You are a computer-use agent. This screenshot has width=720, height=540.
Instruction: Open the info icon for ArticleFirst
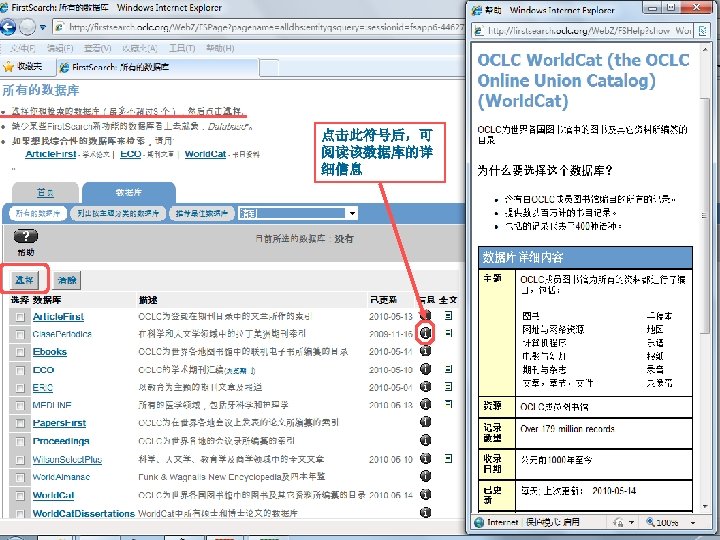(426, 315)
